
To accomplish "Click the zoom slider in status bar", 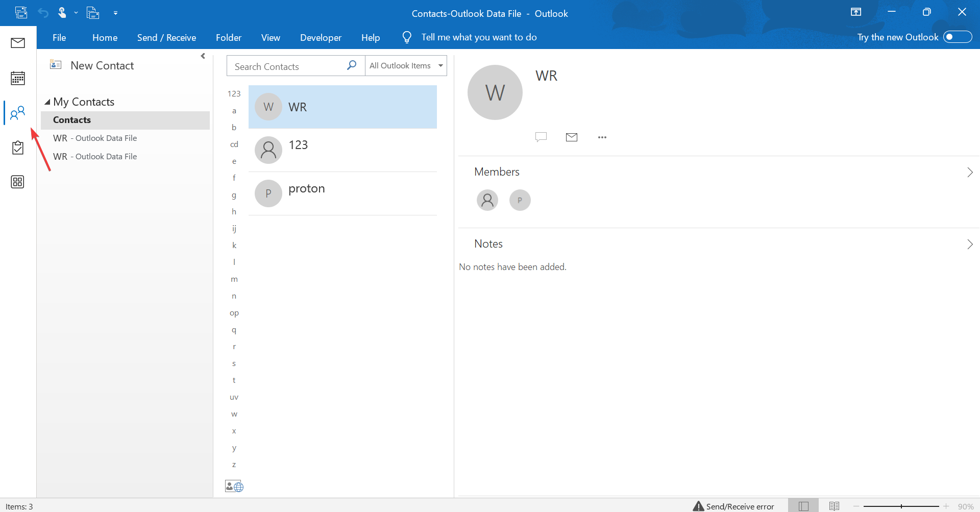I will click(x=901, y=506).
